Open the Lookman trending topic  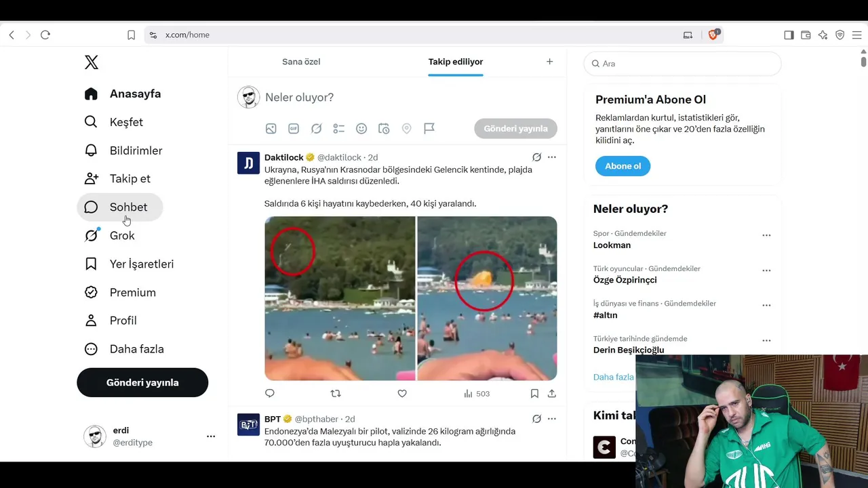click(612, 245)
